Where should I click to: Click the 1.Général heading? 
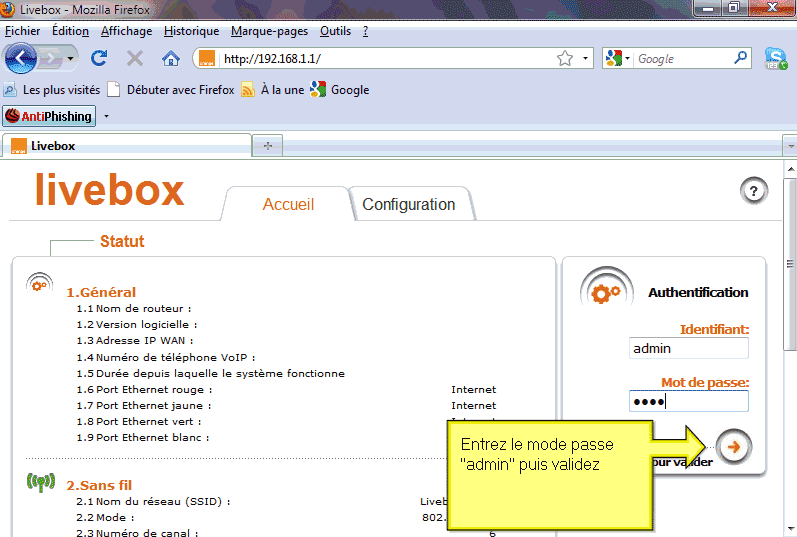(101, 292)
